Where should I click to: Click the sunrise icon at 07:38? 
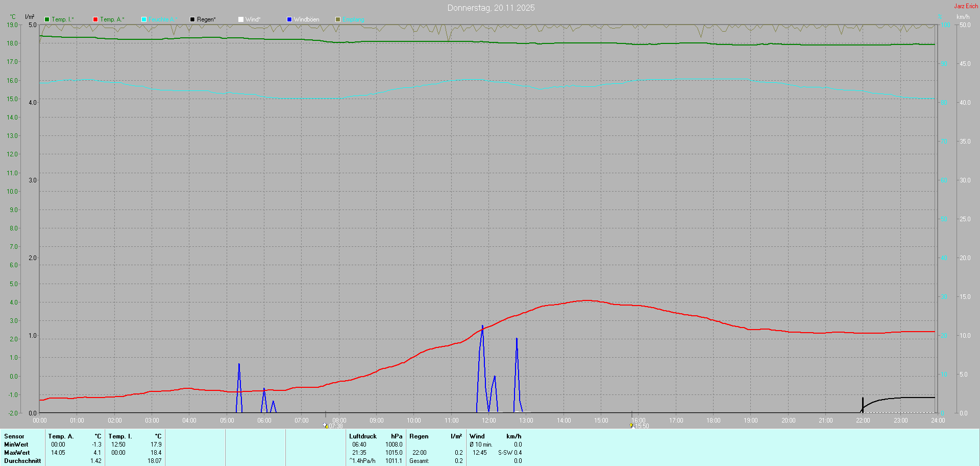click(325, 425)
